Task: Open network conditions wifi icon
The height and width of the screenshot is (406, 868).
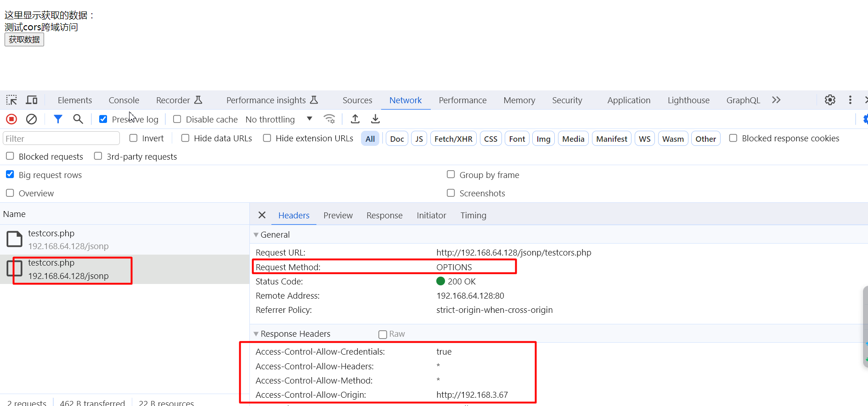Action: (x=329, y=119)
